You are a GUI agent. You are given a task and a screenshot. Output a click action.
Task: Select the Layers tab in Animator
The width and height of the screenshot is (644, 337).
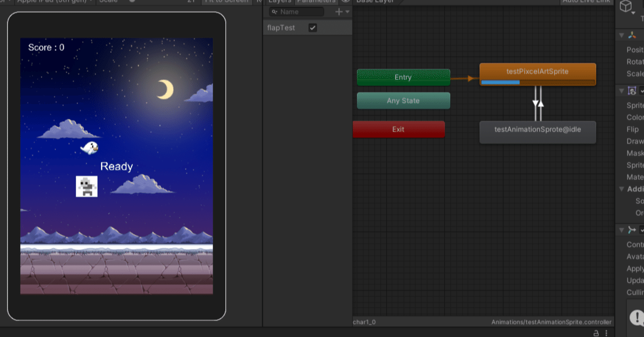(x=279, y=2)
